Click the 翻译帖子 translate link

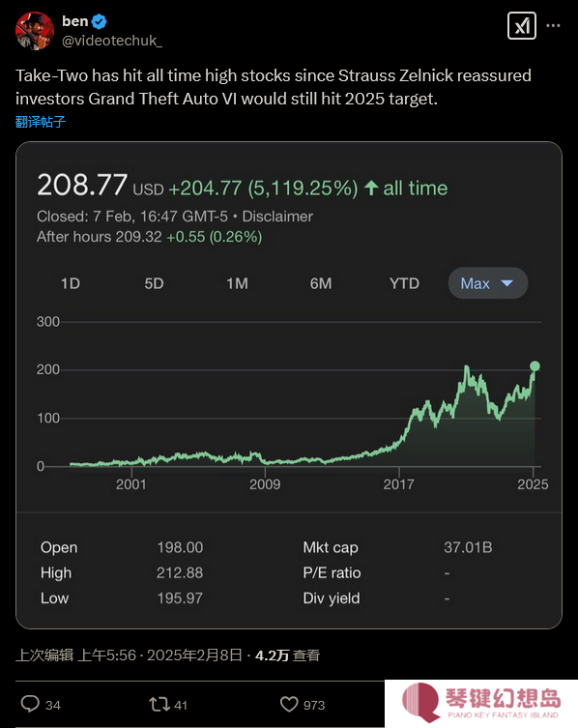[41, 122]
